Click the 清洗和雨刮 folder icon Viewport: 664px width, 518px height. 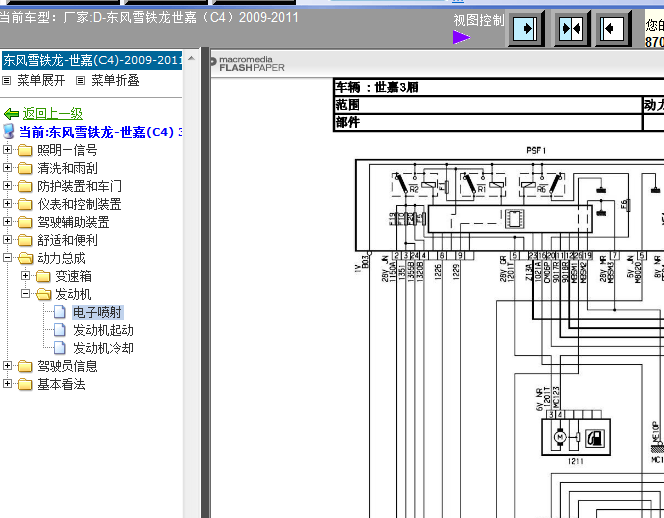[25, 168]
